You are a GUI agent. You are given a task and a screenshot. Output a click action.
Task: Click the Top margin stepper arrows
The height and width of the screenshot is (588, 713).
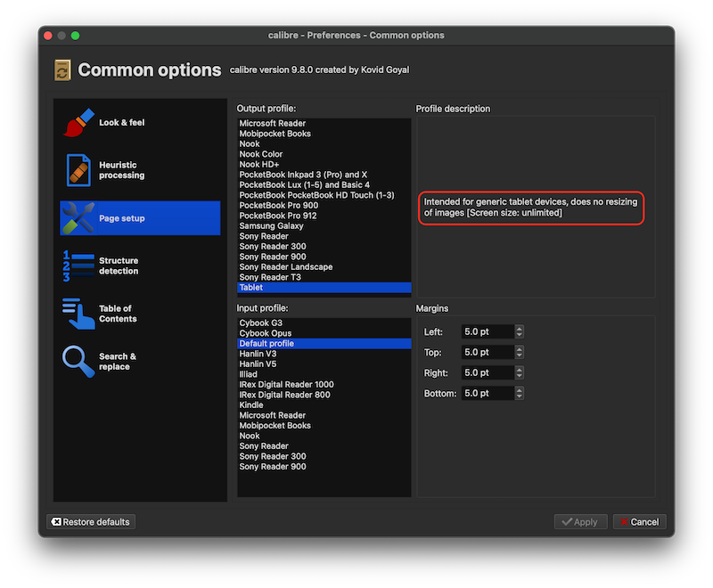pyautogui.click(x=520, y=352)
